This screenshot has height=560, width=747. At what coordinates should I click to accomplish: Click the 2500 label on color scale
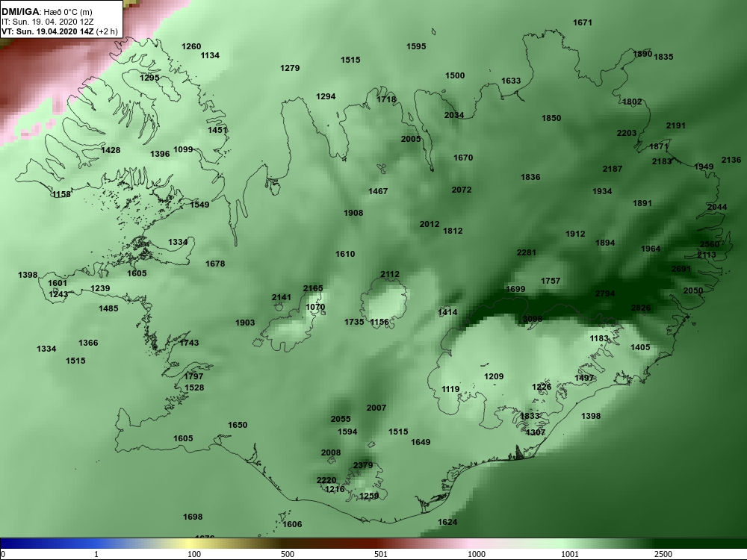click(663, 554)
